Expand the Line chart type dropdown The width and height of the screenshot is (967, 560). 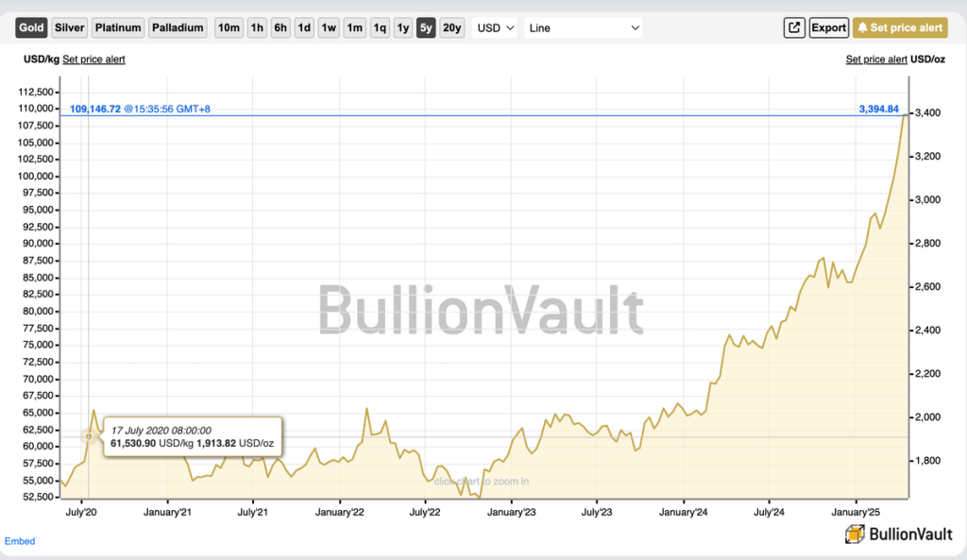(x=584, y=27)
